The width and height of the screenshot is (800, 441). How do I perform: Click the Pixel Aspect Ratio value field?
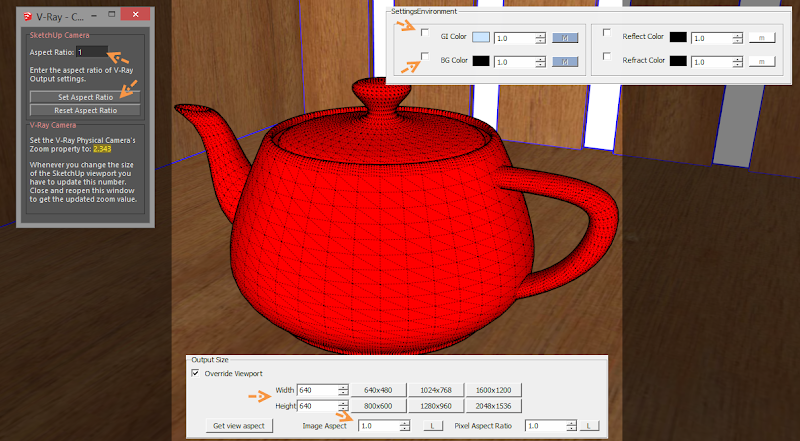click(x=545, y=426)
